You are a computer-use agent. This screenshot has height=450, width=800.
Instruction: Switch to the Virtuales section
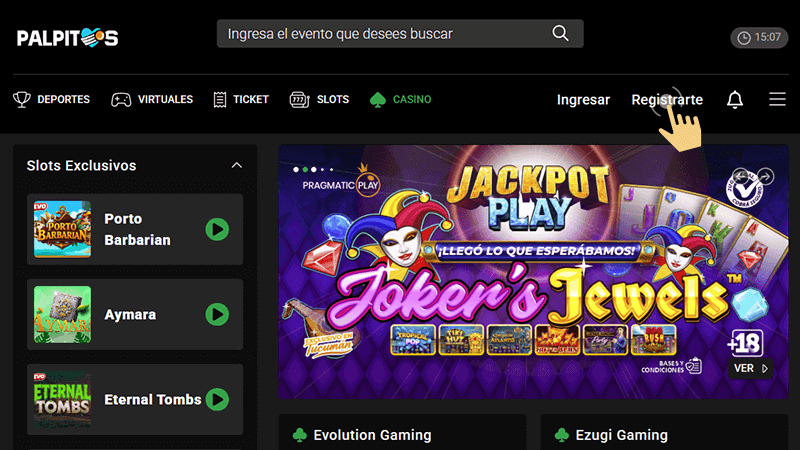pyautogui.click(x=155, y=100)
